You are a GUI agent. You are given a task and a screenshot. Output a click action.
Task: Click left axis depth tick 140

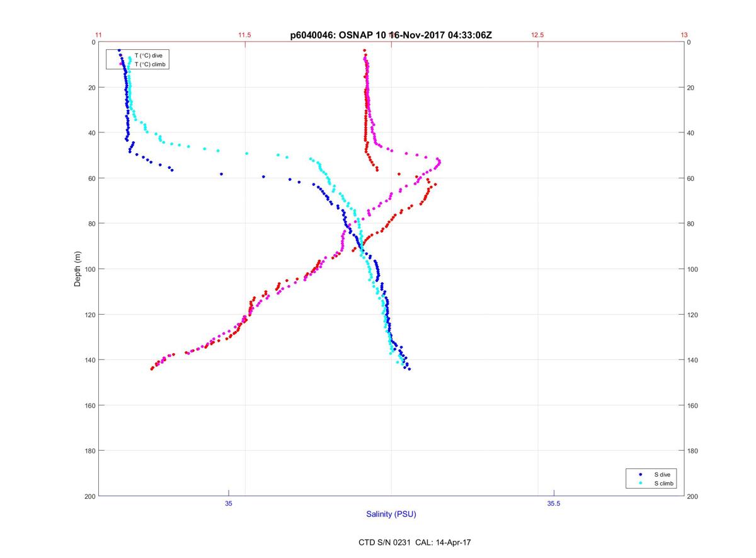coord(89,360)
